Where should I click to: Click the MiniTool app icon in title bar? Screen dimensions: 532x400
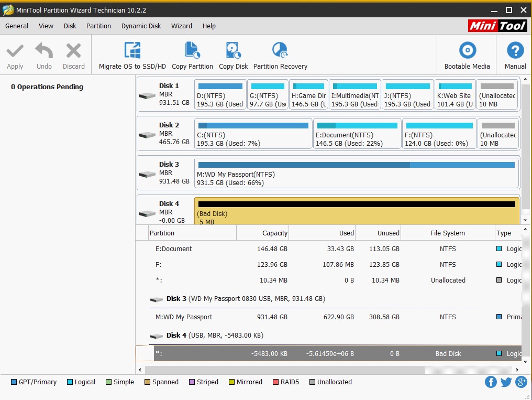coord(8,10)
